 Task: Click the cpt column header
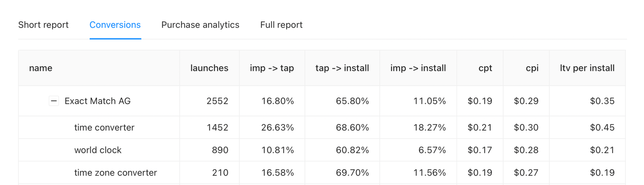coord(485,68)
